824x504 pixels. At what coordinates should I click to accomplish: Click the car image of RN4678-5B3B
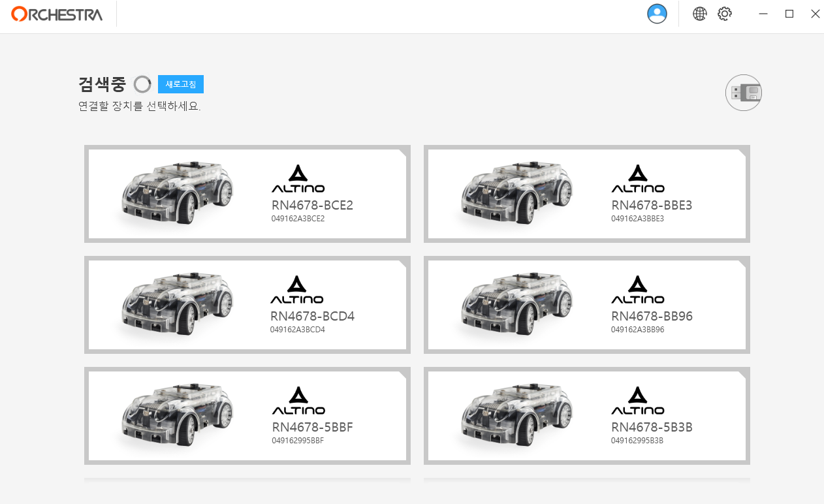point(516,415)
